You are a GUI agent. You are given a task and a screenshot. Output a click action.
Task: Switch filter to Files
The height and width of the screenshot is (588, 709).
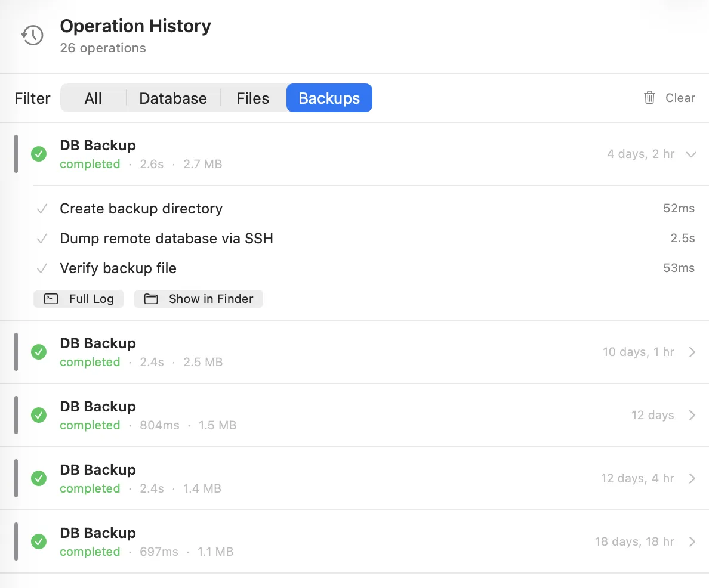(x=253, y=98)
